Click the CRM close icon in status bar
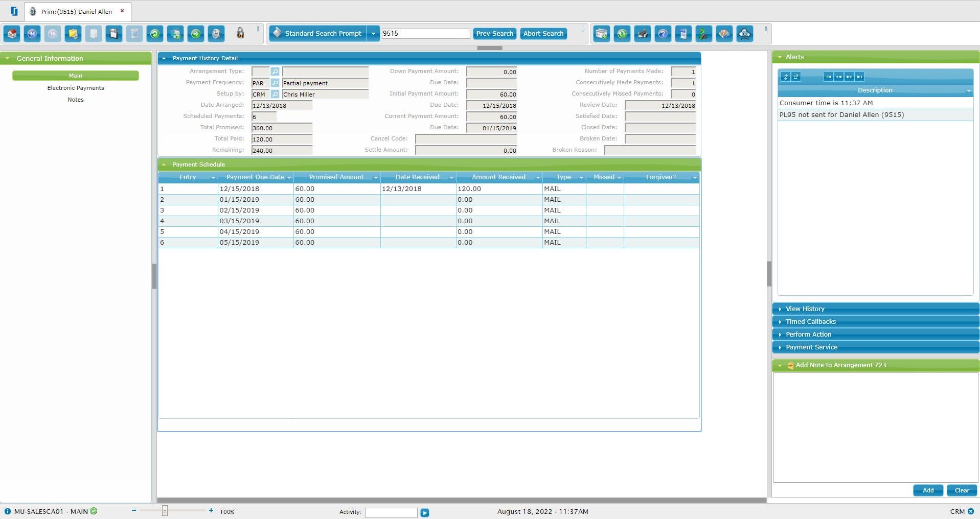The width and height of the screenshot is (980, 519). point(971,511)
